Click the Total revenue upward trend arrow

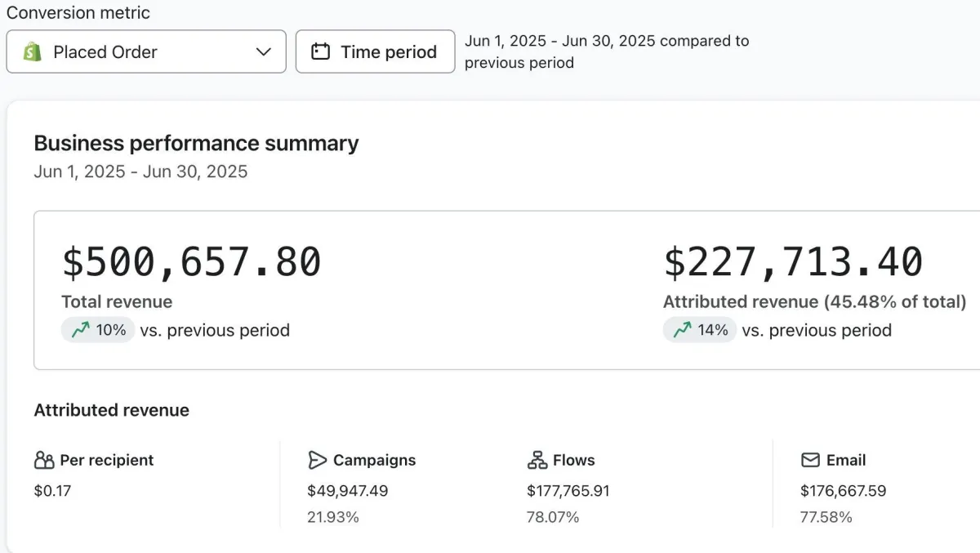point(80,330)
